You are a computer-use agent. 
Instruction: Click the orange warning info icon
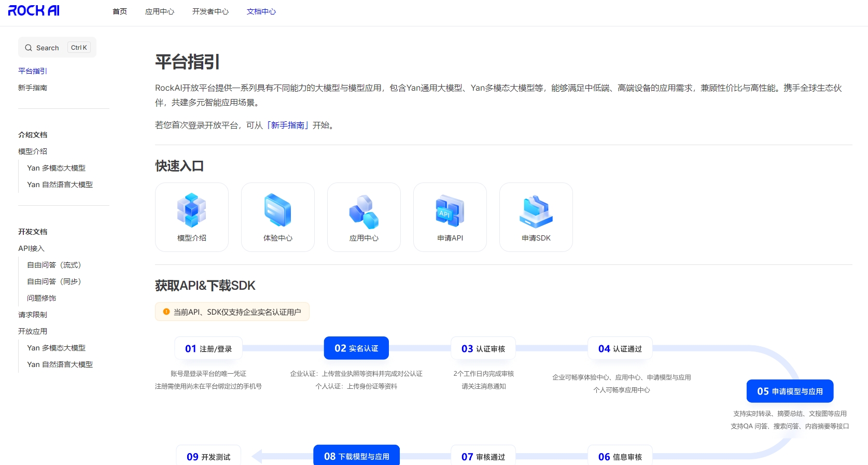coord(166,312)
